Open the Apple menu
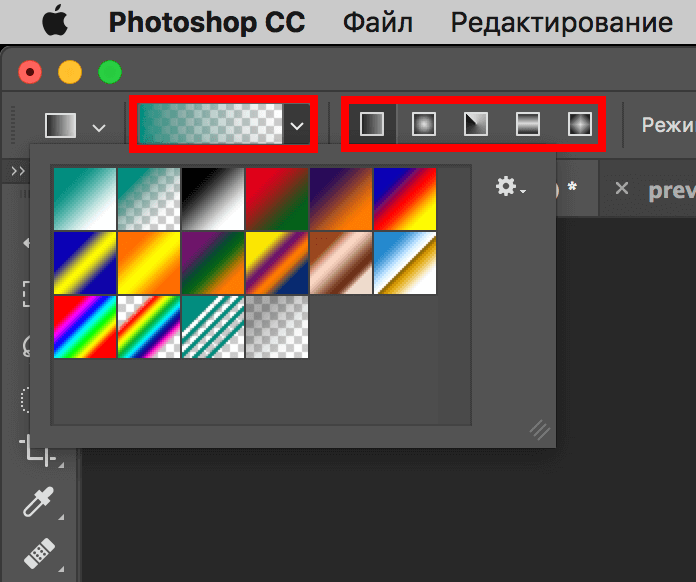This screenshot has width=696, height=582. click(55, 21)
